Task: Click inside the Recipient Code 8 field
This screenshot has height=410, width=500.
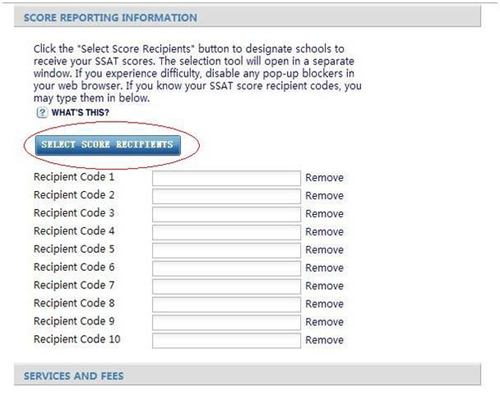Action: point(226,304)
